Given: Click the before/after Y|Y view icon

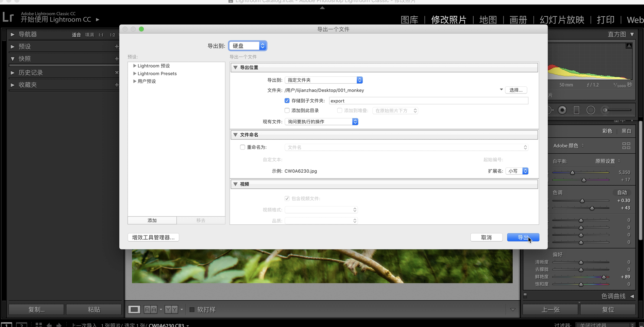Looking at the screenshot, I should point(171,310).
